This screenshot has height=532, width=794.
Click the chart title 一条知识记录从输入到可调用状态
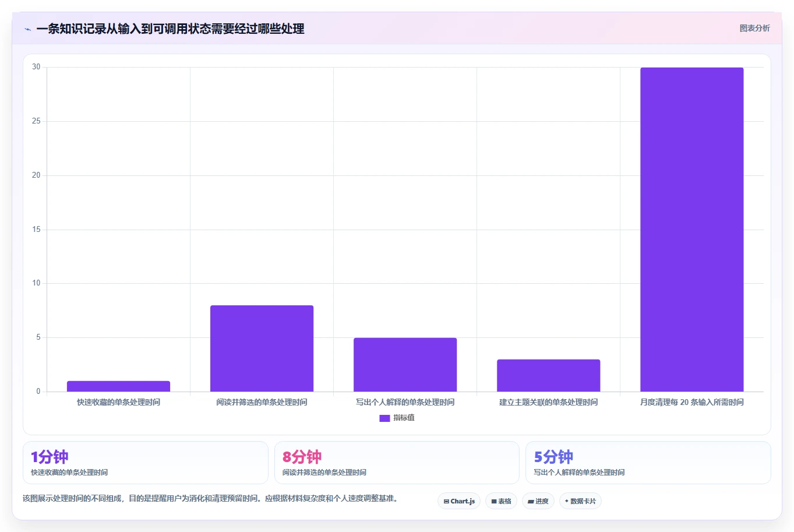pos(170,29)
